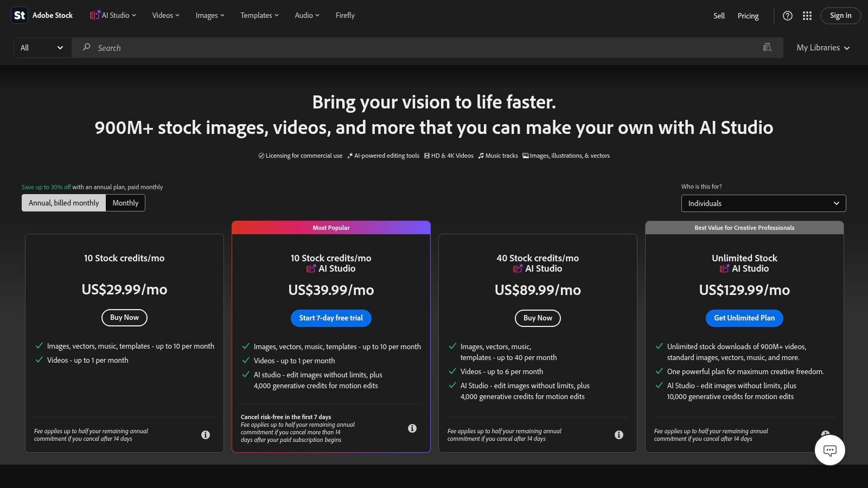Open the Help question mark icon
This screenshot has width=868, height=488.
click(x=788, y=16)
